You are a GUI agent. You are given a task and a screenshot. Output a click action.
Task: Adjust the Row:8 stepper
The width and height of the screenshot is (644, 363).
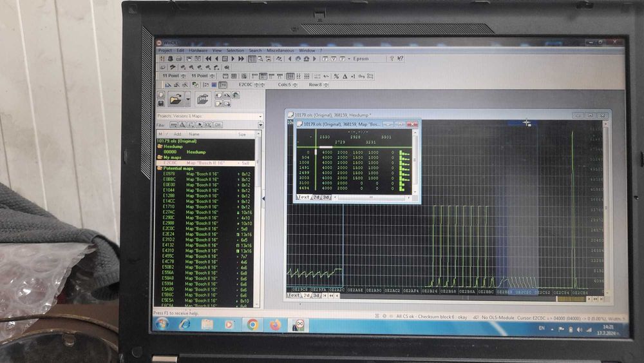pyautogui.click(x=326, y=84)
